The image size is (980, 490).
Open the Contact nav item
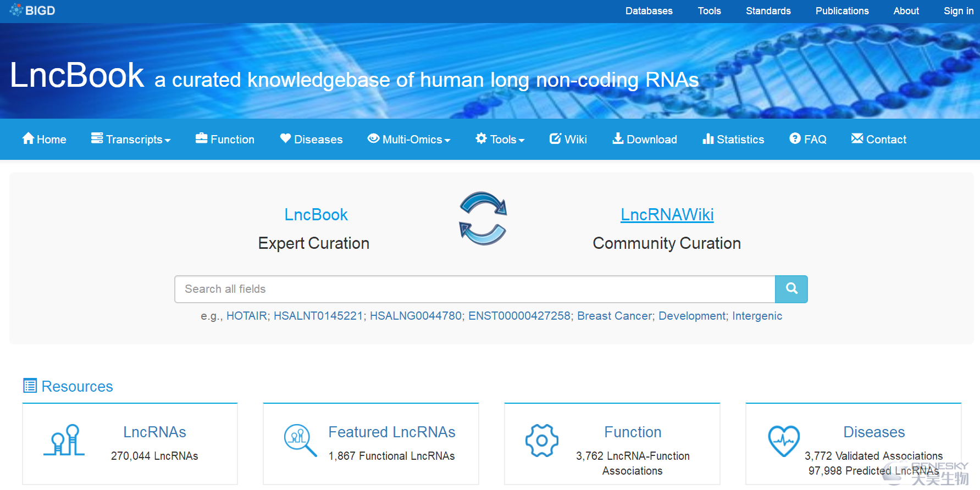coord(879,139)
